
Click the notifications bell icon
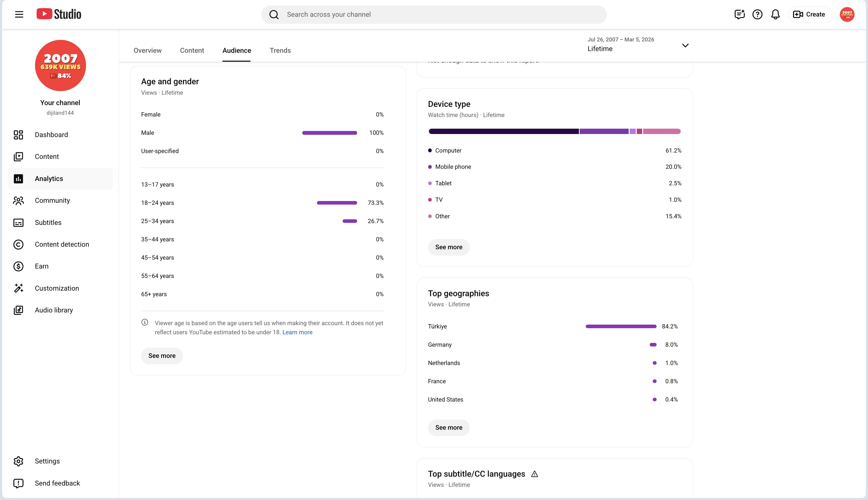click(x=775, y=14)
